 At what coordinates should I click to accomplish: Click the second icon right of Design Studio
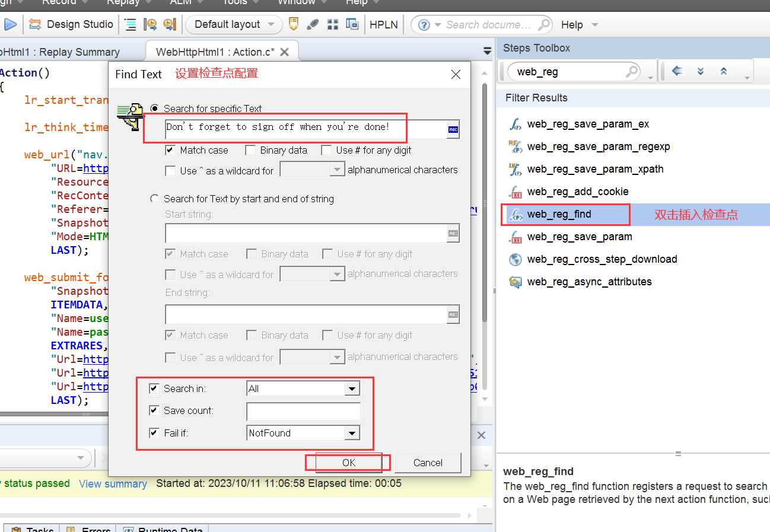pyautogui.click(x=150, y=24)
